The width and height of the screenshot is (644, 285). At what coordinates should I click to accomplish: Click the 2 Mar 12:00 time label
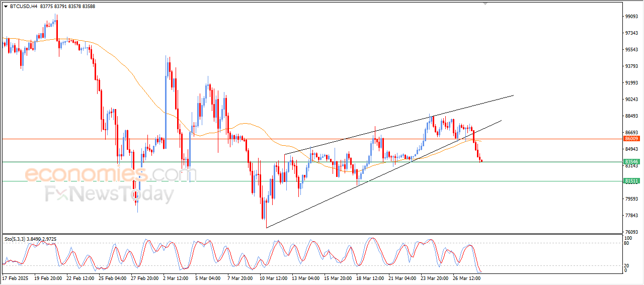pos(177,277)
